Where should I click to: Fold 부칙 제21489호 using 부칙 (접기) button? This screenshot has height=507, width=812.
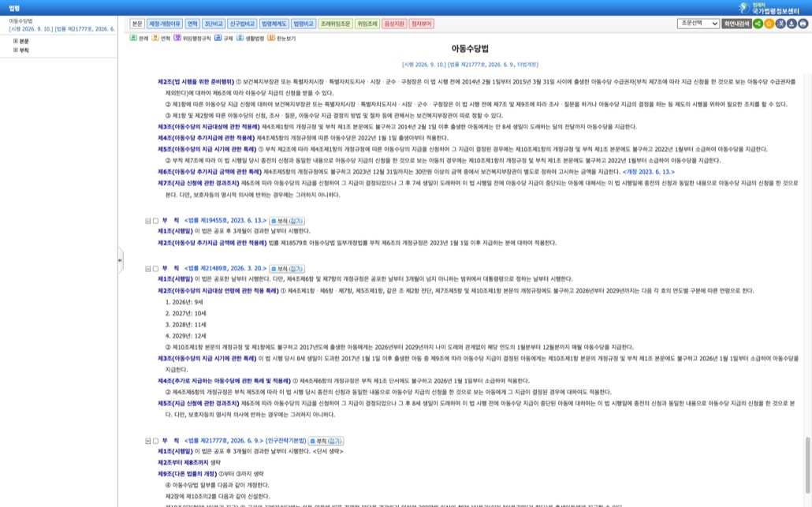(287, 269)
